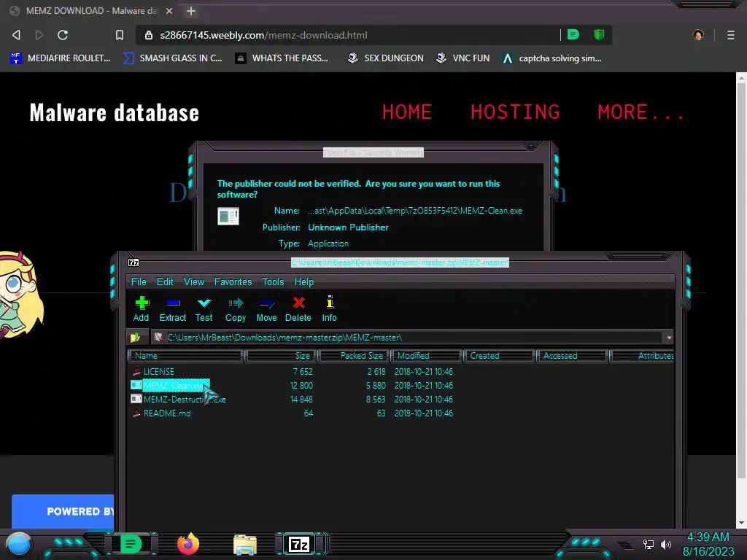This screenshot has width=747, height=560.
Task: Close the MEMZ DOWNLOAD tab
Action: (x=169, y=11)
